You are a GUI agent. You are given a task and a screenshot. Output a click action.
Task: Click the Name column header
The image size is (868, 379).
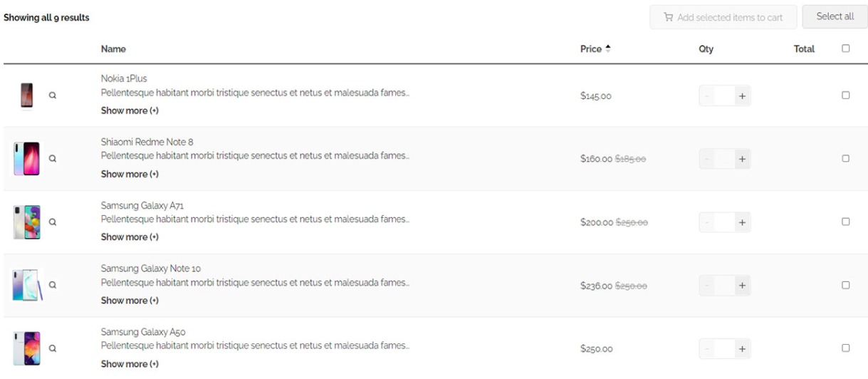click(x=113, y=49)
